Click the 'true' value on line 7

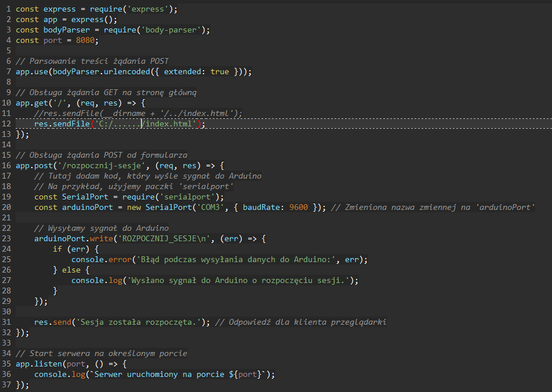[x=219, y=71]
